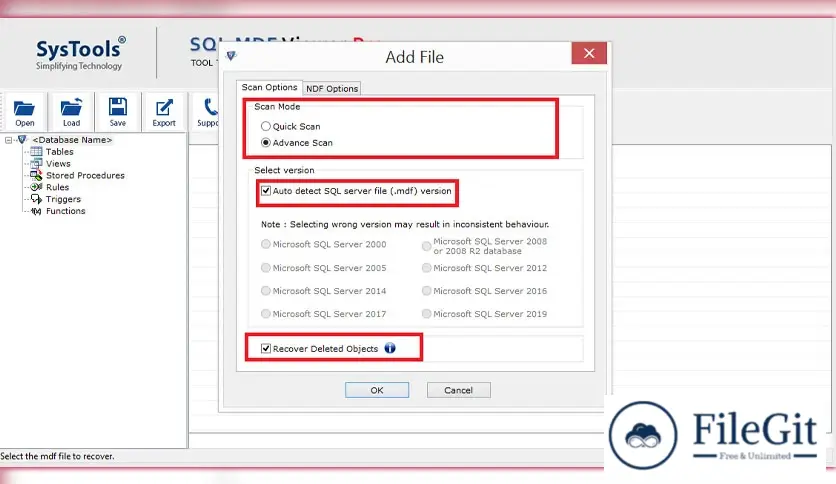Switch to the Scan Options tab

[269, 87]
